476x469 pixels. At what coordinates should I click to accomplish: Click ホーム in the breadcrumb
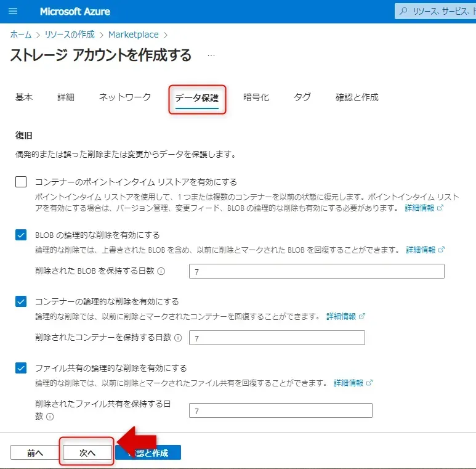coord(21,35)
